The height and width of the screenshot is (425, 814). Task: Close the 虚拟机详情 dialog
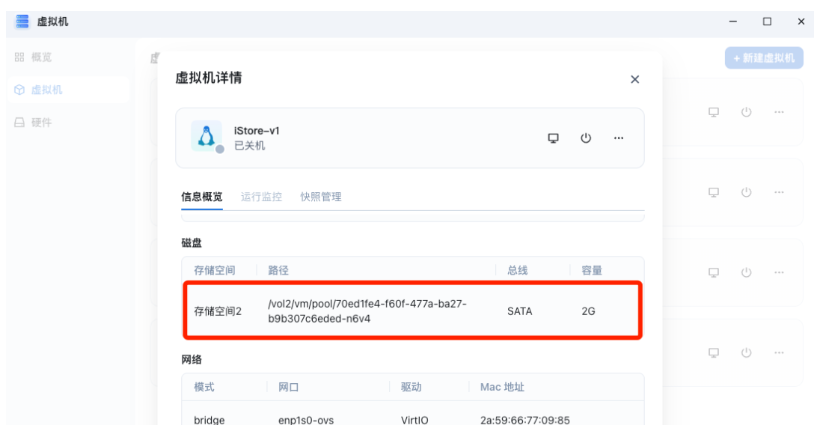635,79
